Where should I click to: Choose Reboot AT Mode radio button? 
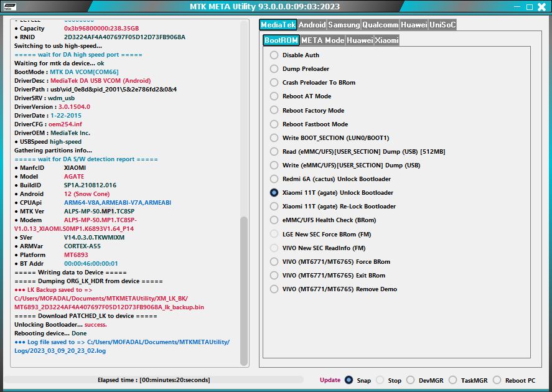pos(274,96)
